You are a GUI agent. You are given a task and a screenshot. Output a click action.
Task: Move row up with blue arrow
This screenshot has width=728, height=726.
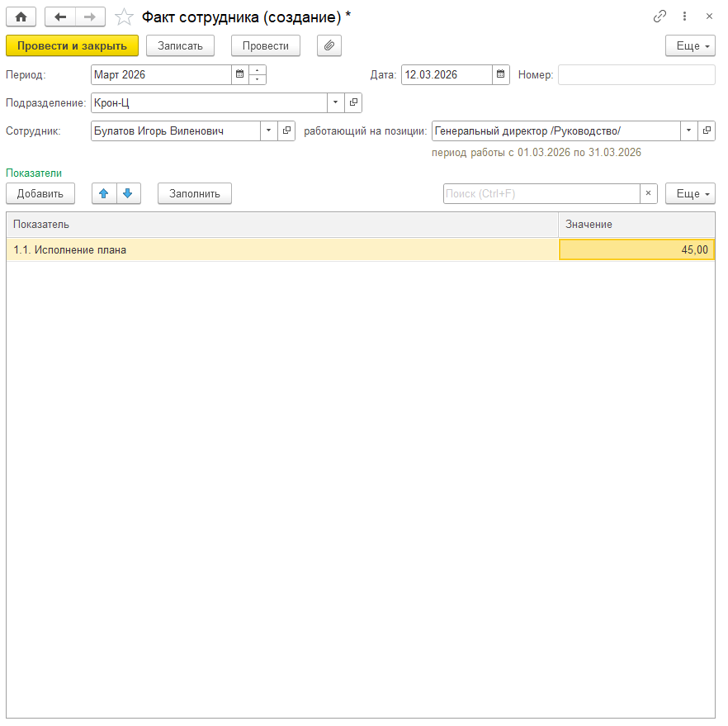coord(103,193)
